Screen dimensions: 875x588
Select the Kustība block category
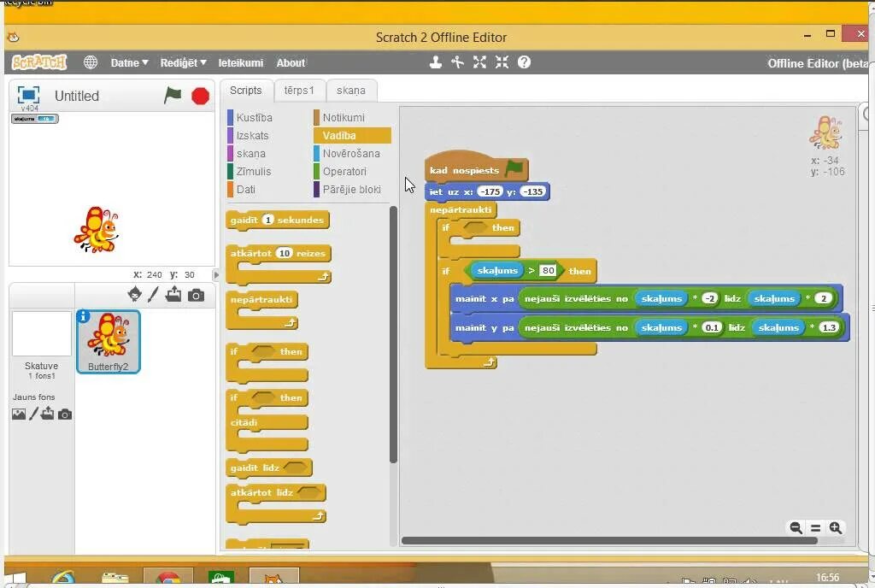tap(254, 118)
